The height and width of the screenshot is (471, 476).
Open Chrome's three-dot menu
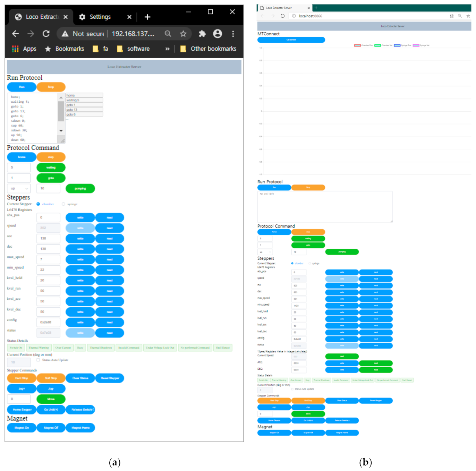(233, 34)
